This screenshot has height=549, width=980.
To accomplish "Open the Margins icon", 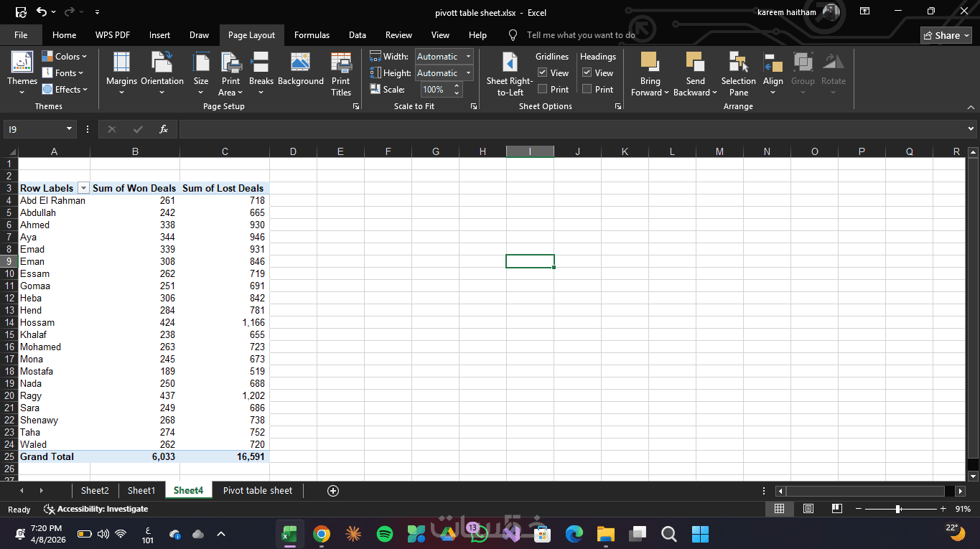I will point(121,62).
